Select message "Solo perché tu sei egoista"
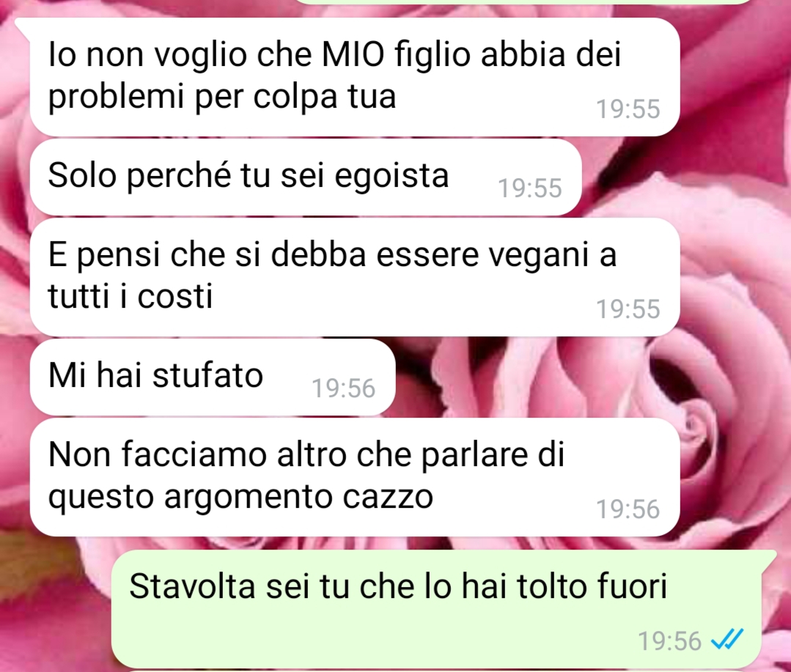The width and height of the screenshot is (791, 672). (x=306, y=177)
